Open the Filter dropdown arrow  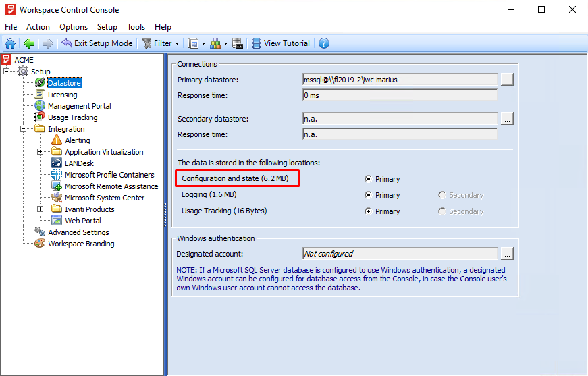[177, 43]
